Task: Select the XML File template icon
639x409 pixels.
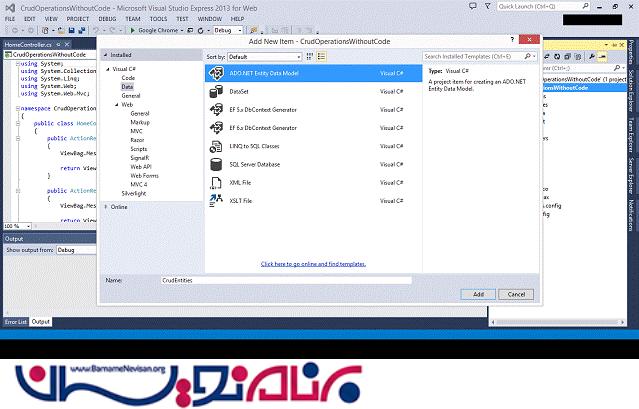Action: coord(215,182)
